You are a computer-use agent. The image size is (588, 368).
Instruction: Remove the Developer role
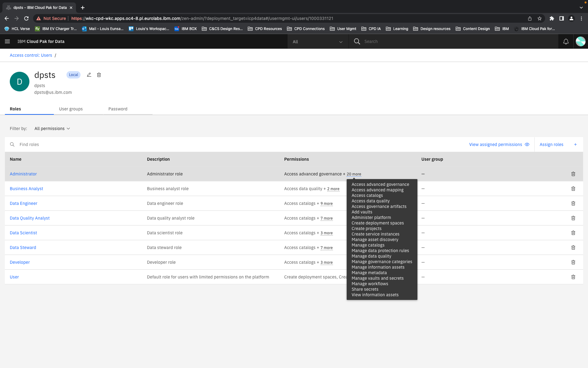[573, 262]
